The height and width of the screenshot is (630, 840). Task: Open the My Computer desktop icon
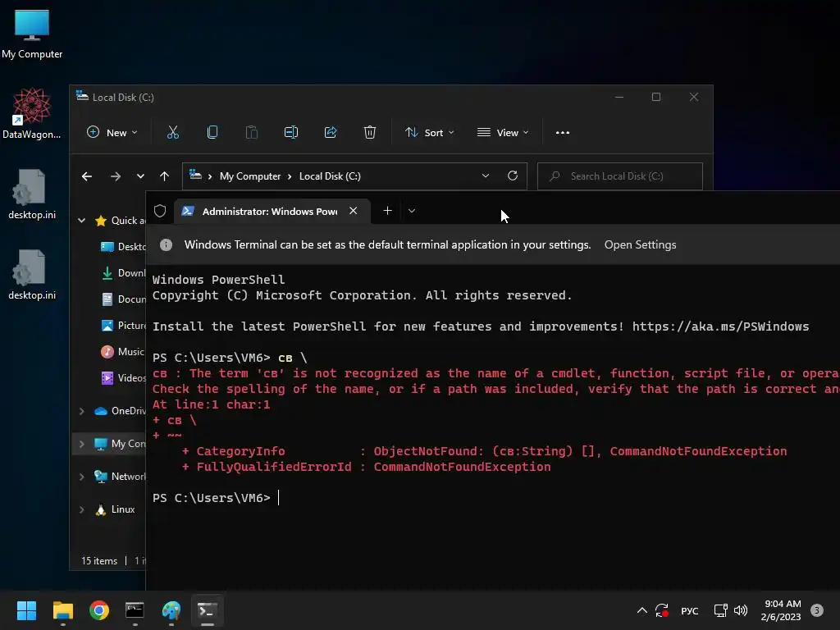[32, 34]
